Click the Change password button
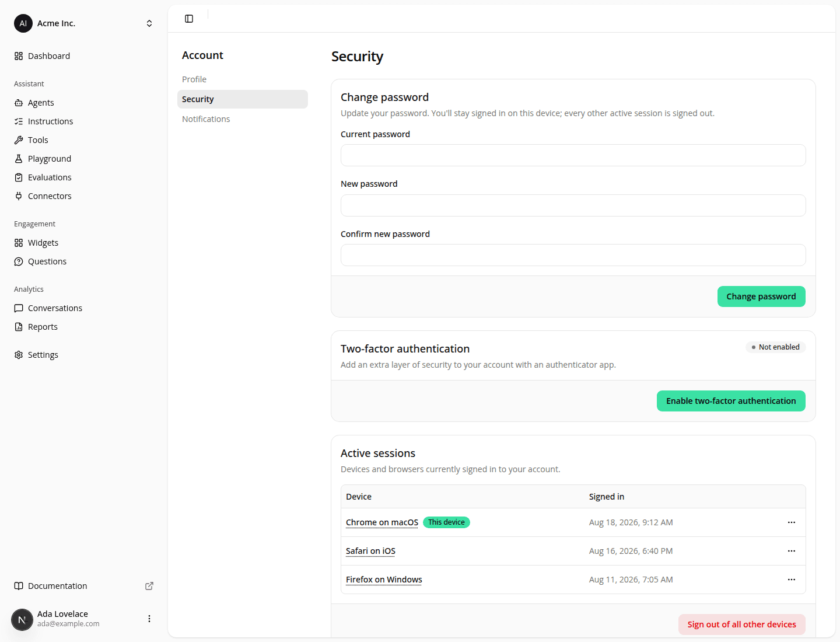This screenshot has height=642, width=840. coord(761,296)
